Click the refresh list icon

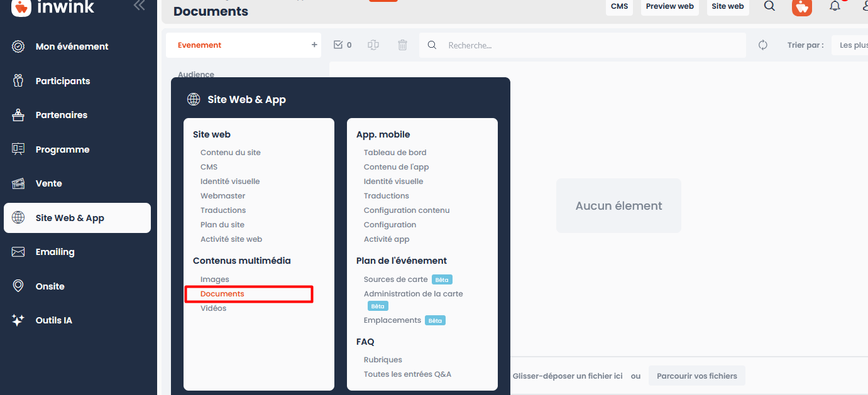[x=763, y=45]
